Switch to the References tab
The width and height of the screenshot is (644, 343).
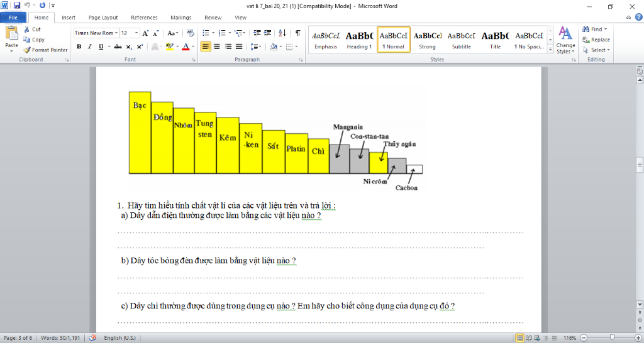point(144,18)
